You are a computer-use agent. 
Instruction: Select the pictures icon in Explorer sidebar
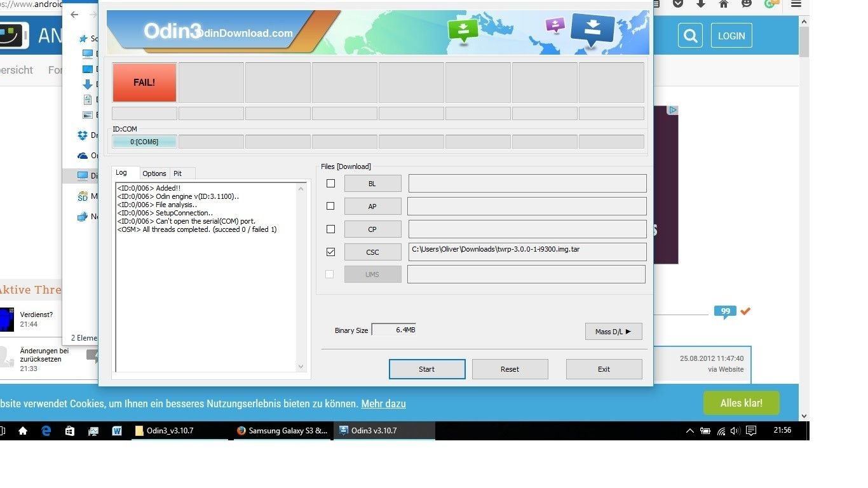(x=88, y=115)
